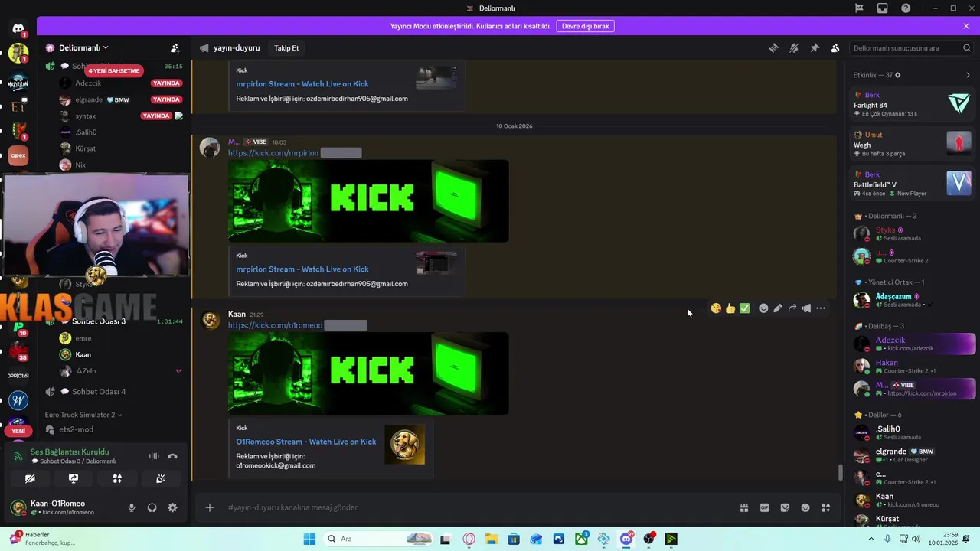This screenshot has width=980, height=551.
Task: Deafen using the headphones icon
Action: click(152, 507)
